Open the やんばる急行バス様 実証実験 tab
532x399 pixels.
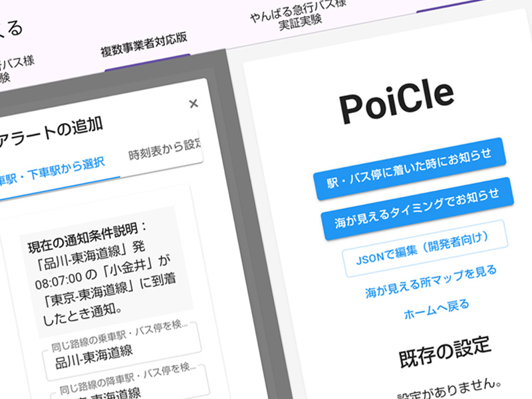click(299, 15)
